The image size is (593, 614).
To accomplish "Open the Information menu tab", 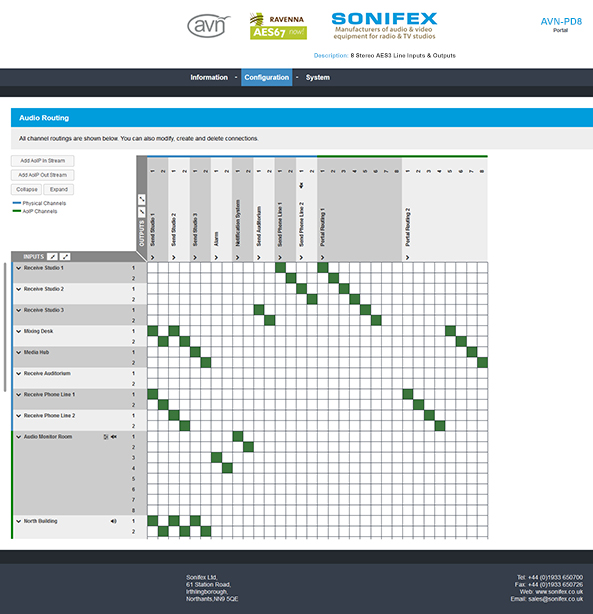I will (209, 78).
